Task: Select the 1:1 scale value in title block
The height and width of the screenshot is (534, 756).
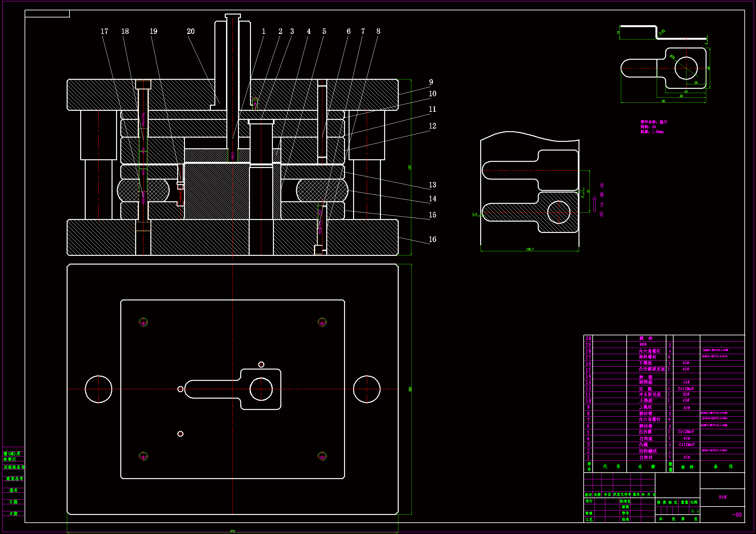Action: coord(695,511)
